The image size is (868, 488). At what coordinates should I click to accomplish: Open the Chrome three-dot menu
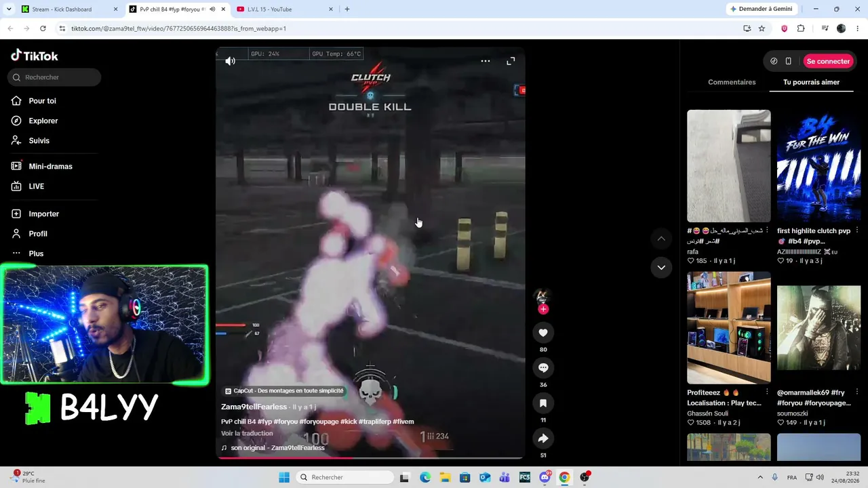pos(858,28)
